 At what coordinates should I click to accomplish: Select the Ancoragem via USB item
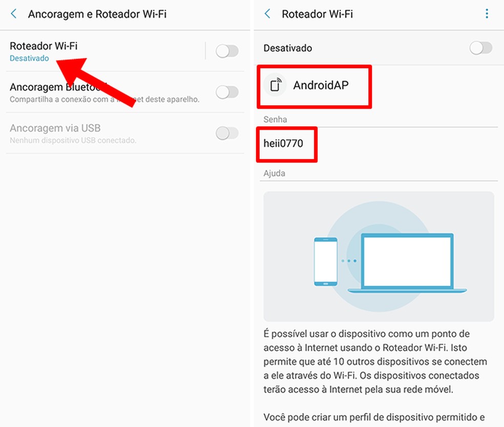[x=109, y=133]
